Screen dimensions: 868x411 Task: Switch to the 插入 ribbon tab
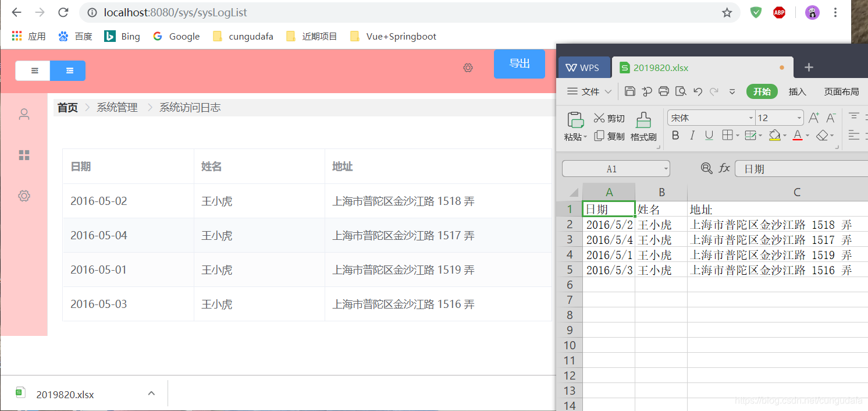[x=797, y=91]
